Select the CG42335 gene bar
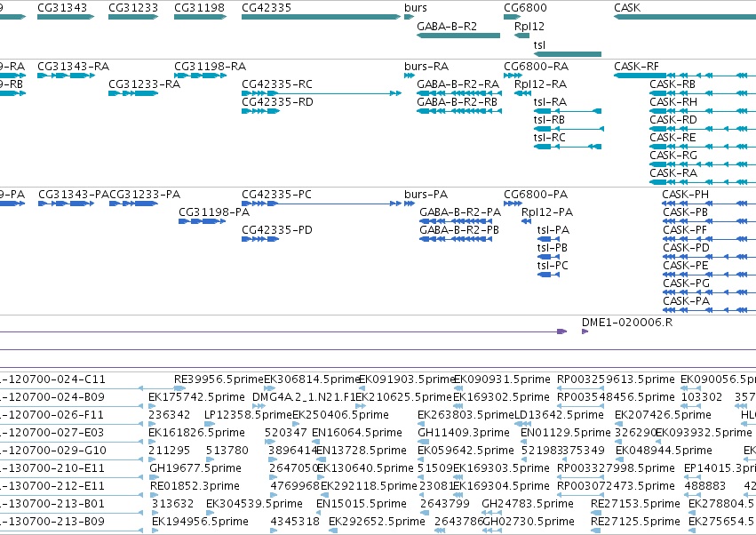756x535 pixels. (x=321, y=17)
